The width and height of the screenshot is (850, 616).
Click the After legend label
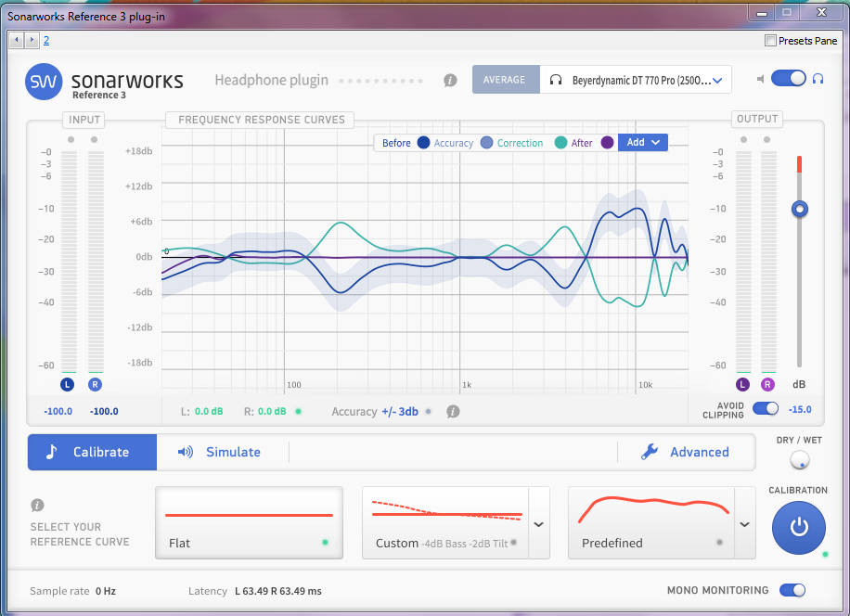[x=582, y=143]
